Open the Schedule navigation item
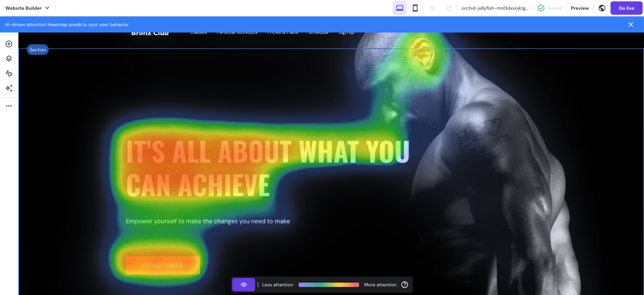The height and width of the screenshot is (295, 644). (x=318, y=32)
